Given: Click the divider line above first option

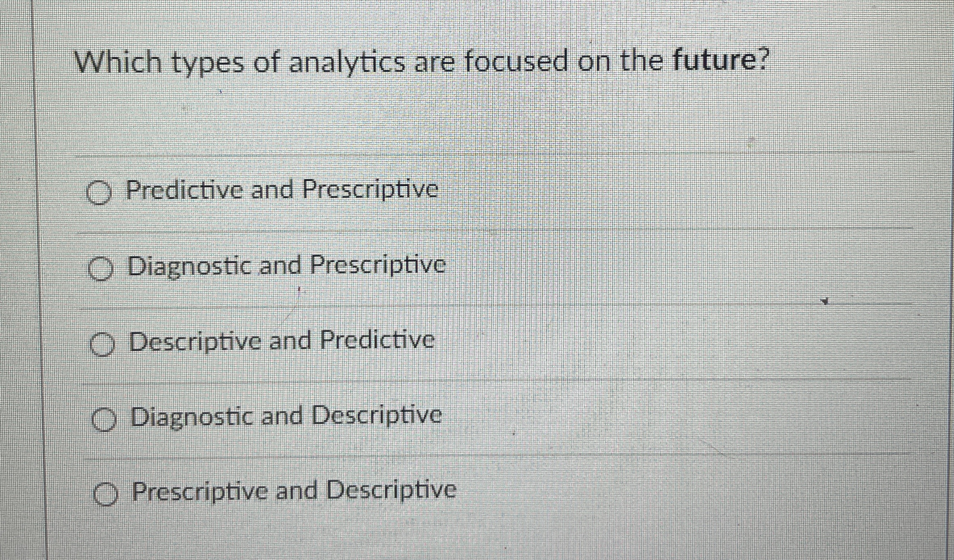Looking at the screenshot, I should click(443, 154).
